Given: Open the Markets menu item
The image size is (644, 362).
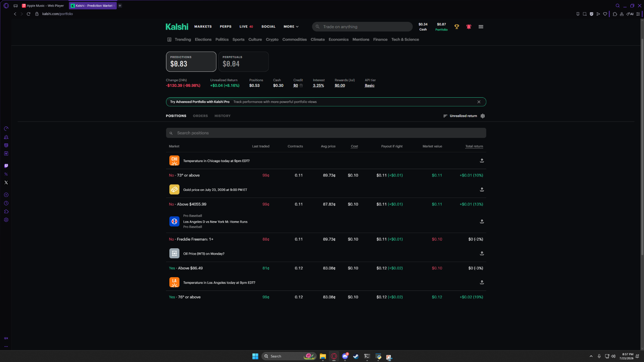Looking at the screenshot, I should click(203, 27).
